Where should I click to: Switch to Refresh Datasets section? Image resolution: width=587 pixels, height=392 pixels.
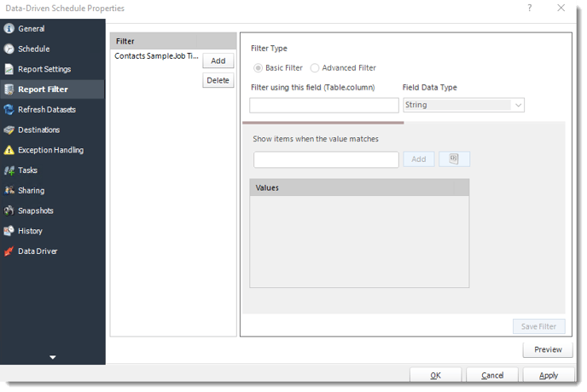point(52,109)
